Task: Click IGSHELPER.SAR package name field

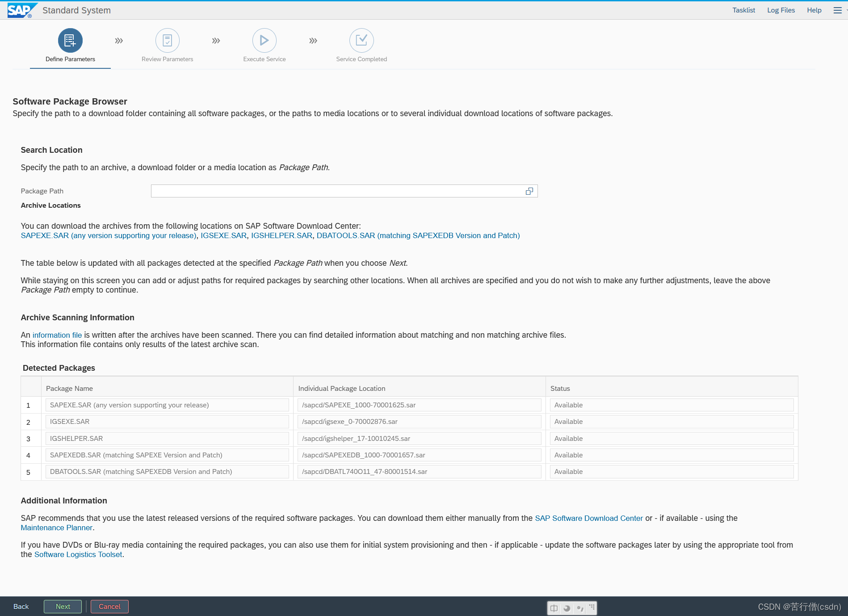Action: pos(167,439)
